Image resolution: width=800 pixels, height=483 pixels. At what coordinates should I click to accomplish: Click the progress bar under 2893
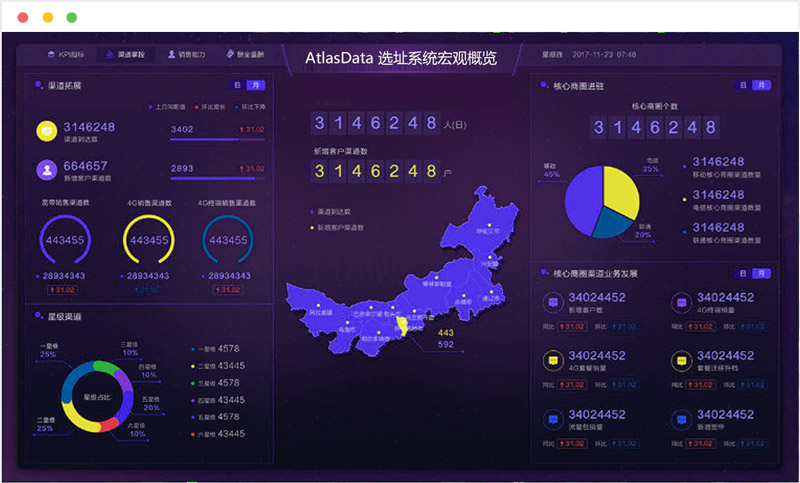[x=217, y=179]
